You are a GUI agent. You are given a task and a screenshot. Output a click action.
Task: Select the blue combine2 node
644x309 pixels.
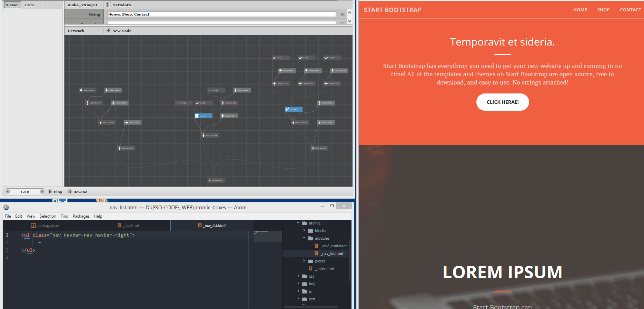(294, 109)
